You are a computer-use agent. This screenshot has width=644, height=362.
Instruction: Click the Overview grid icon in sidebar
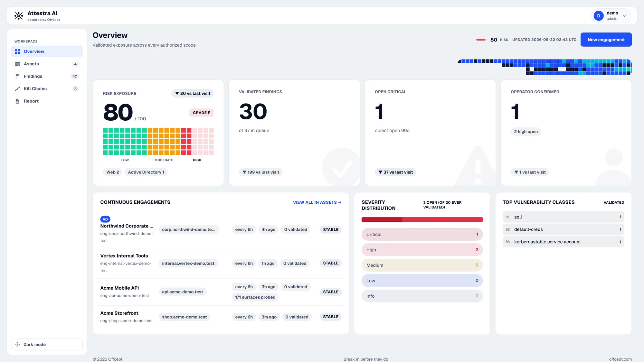17,51
